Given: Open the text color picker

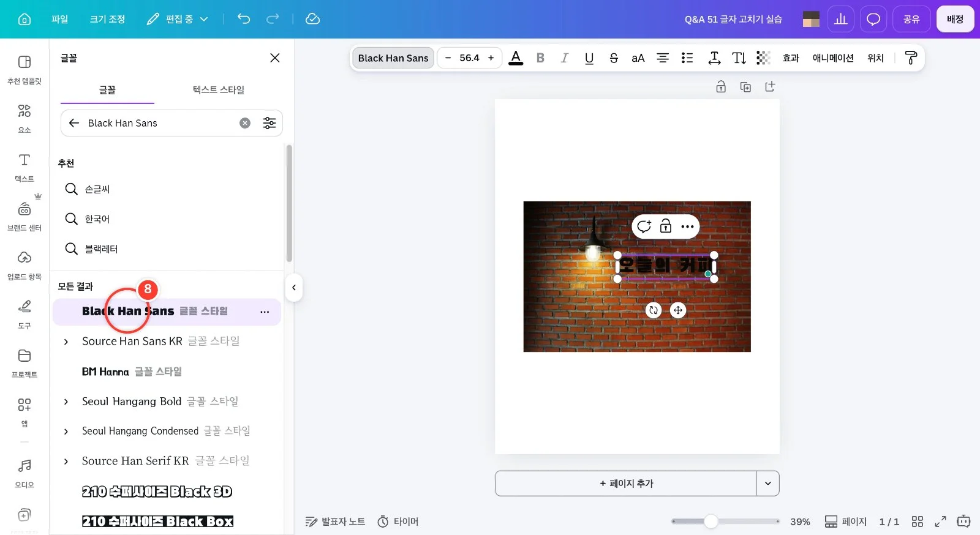Looking at the screenshot, I should pyautogui.click(x=516, y=58).
